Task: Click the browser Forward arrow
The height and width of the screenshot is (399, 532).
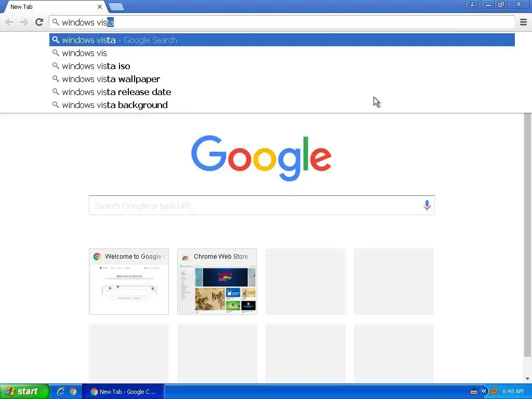Action: [24, 22]
